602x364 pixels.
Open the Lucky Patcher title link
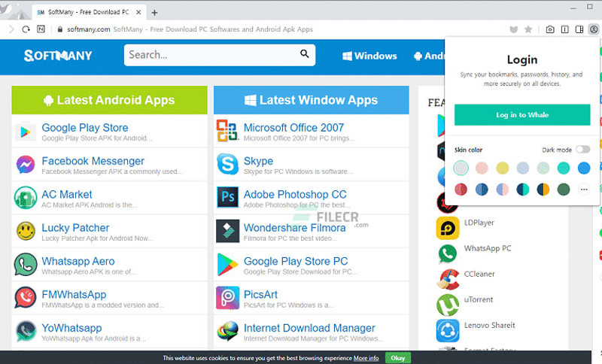pos(75,228)
